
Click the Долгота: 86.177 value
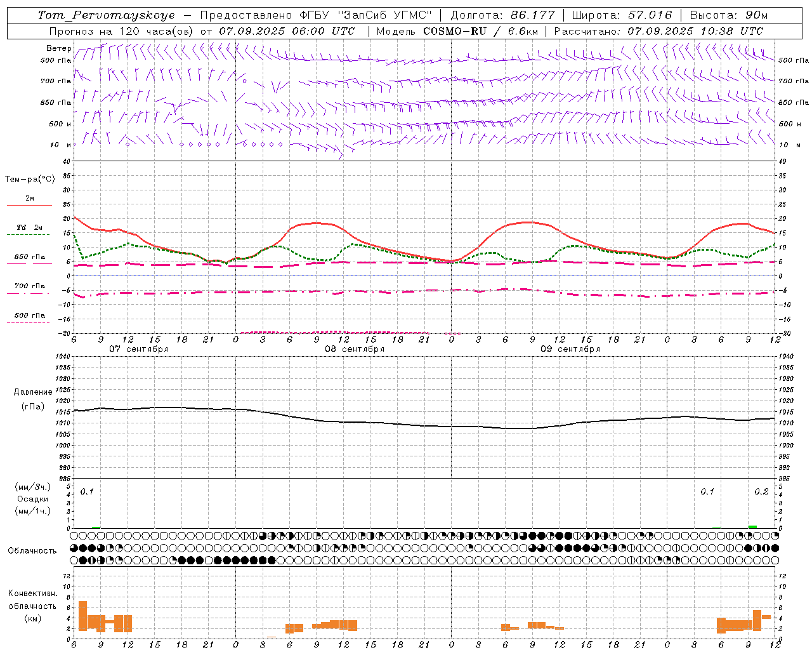pyautogui.click(x=502, y=15)
